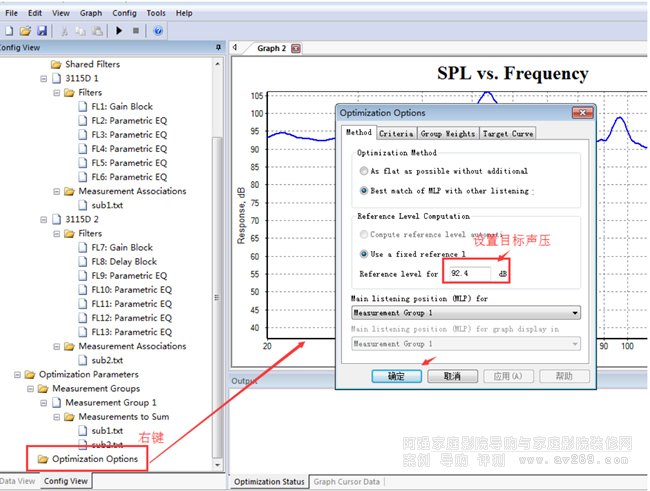Click the Save disk toolbar icon

click(x=43, y=31)
